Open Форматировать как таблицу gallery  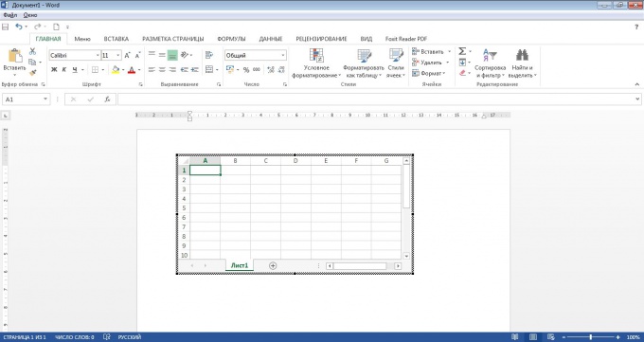tap(364, 63)
